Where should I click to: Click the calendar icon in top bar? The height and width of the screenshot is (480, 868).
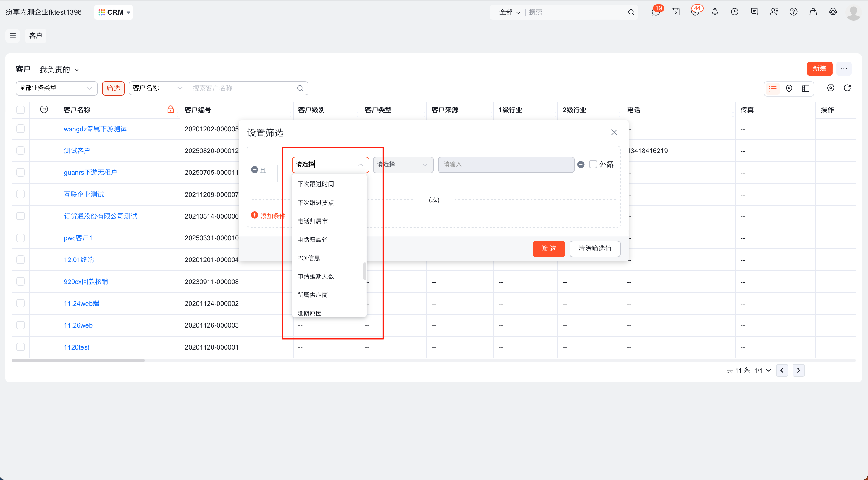[x=675, y=12]
